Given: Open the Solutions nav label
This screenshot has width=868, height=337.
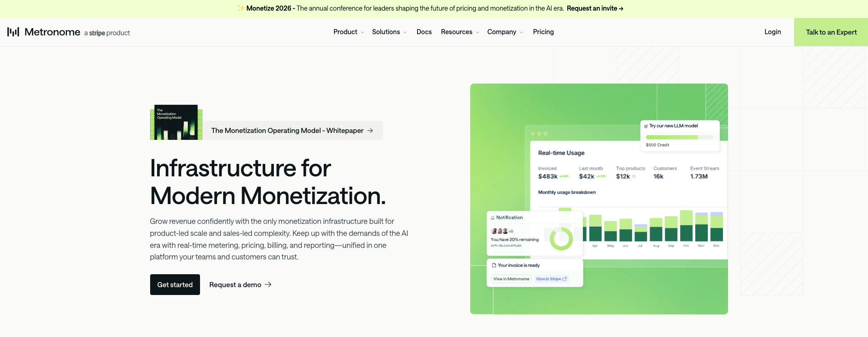Looking at the screenshot, I should tap(386, 32).
